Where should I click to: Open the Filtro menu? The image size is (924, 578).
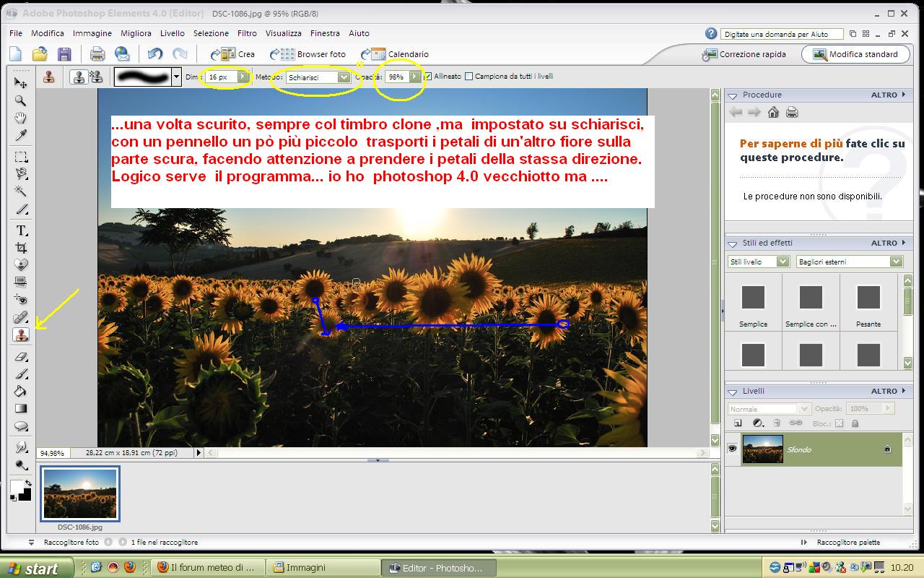(247, 33)
